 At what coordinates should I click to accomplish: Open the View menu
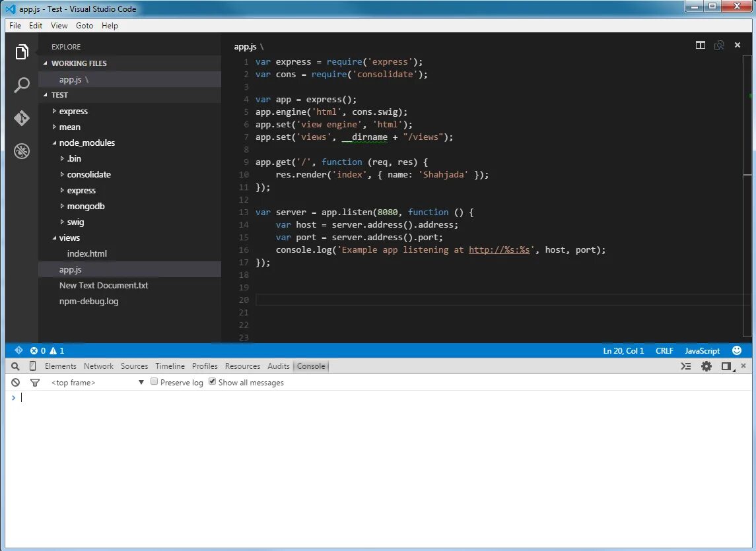(x=59, y=26)
